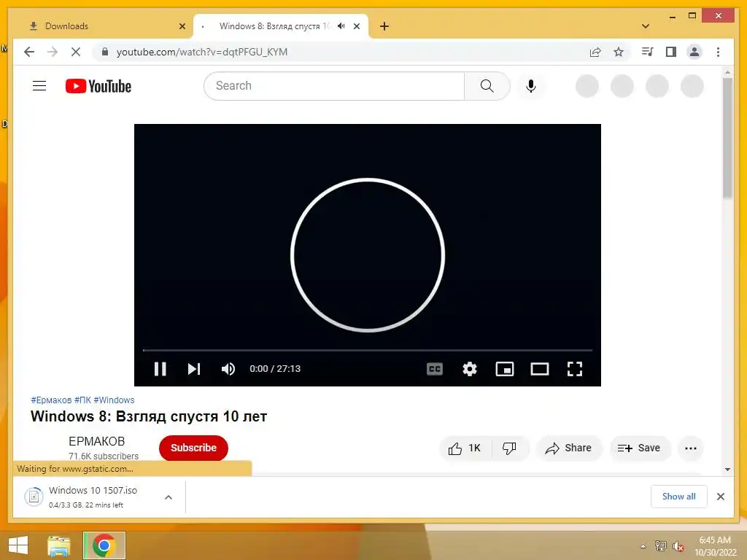Open the network tray icon
This screenshot has width=747, height=560.
tap(661, 545)
